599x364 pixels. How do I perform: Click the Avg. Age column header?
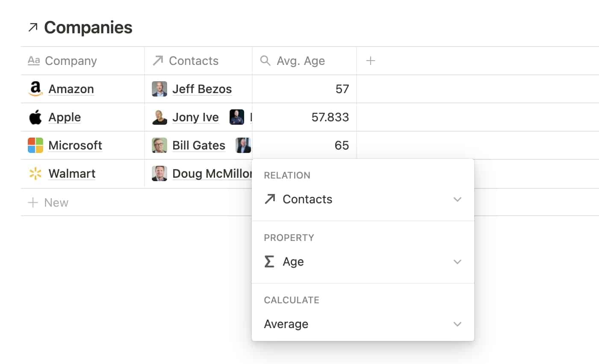click(301, 61)
